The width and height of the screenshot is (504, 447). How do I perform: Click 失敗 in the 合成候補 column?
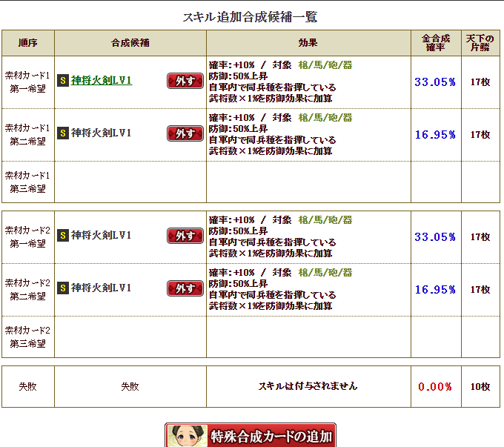130,386
